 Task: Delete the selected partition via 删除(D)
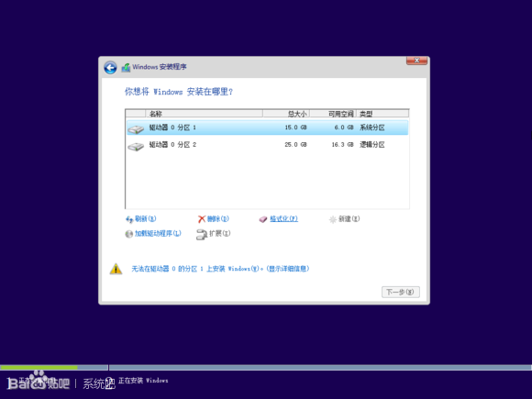[217, 219]
